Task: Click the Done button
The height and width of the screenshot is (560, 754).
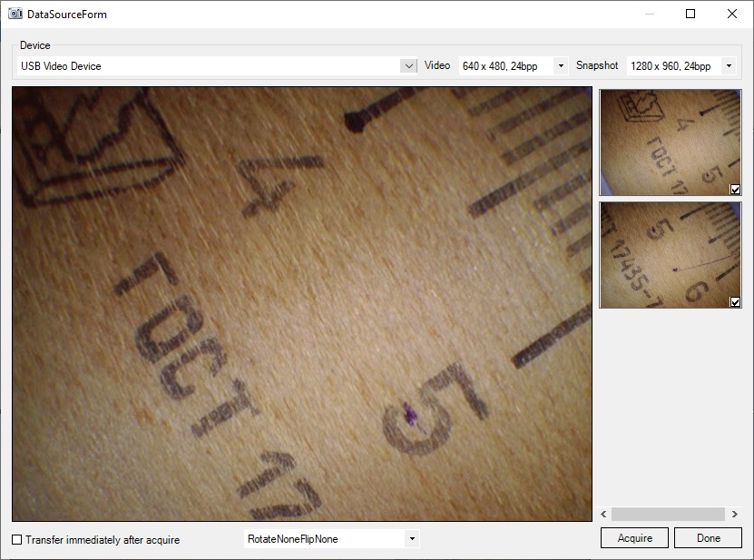Action: pyautogui.click(x=708, y=538)
